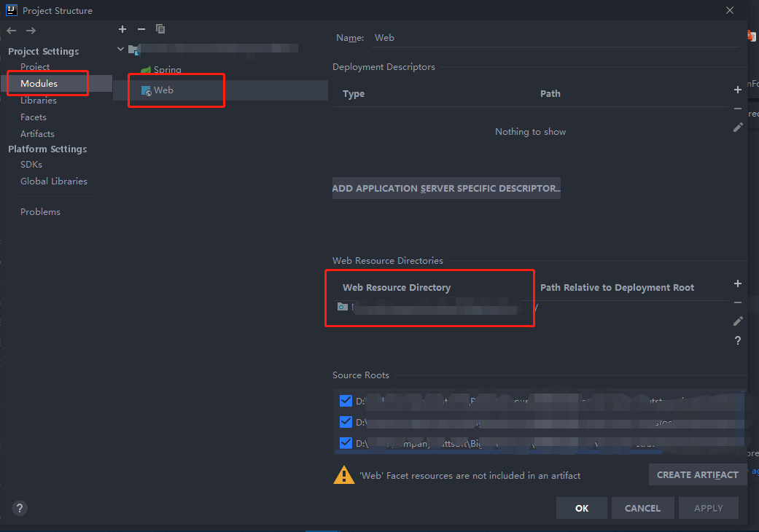Click the Cancel button
The height and width of the screenshot is (532, 759).
click(642, 508)
